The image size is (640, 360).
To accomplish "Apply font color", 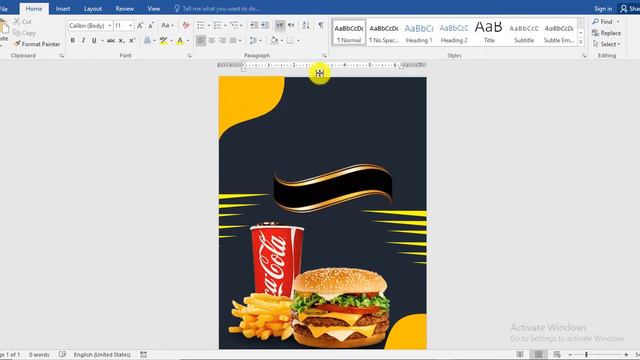I will 180,40.
